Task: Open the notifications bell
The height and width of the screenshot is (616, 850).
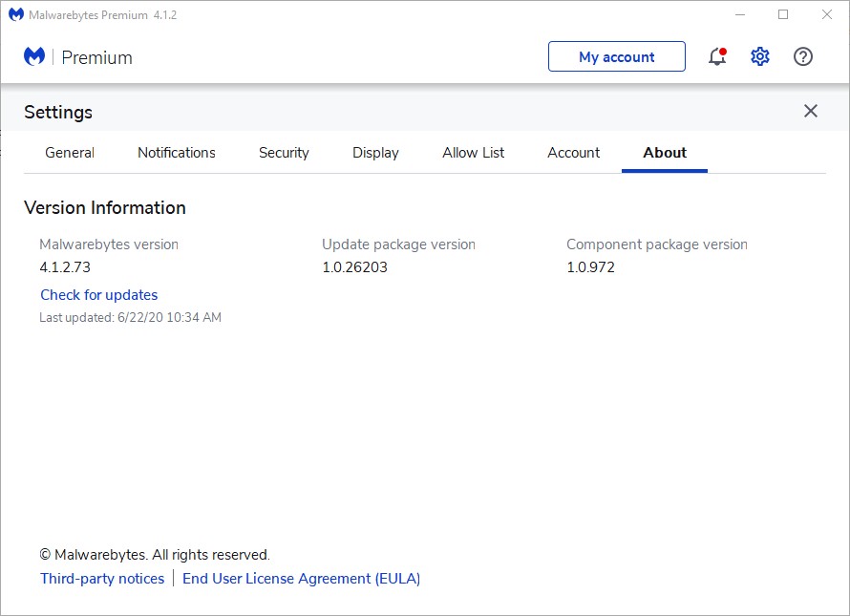Action: tap(717, 57)
